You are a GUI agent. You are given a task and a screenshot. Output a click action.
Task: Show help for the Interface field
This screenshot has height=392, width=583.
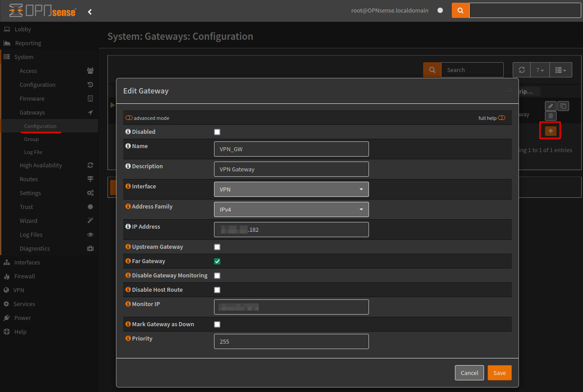tap(128, 186)
